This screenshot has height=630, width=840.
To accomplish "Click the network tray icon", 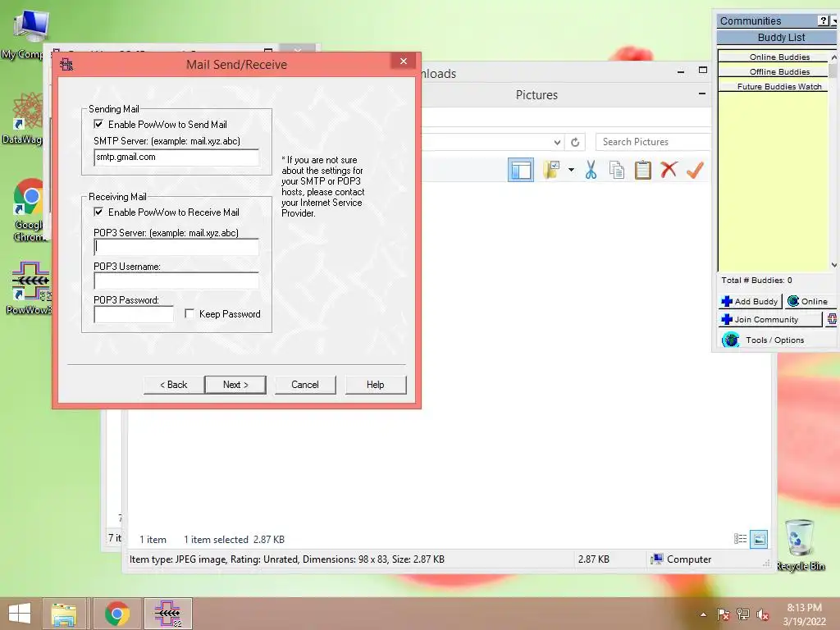I will [x=742, y=614].
